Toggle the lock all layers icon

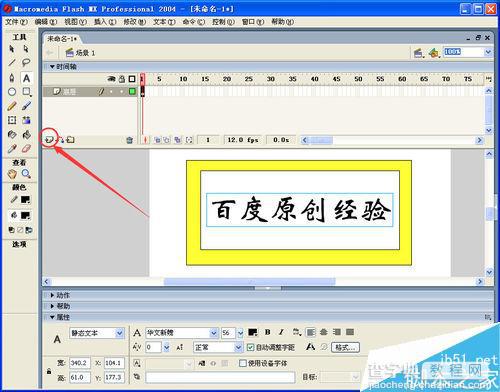(x=122, y=79)
